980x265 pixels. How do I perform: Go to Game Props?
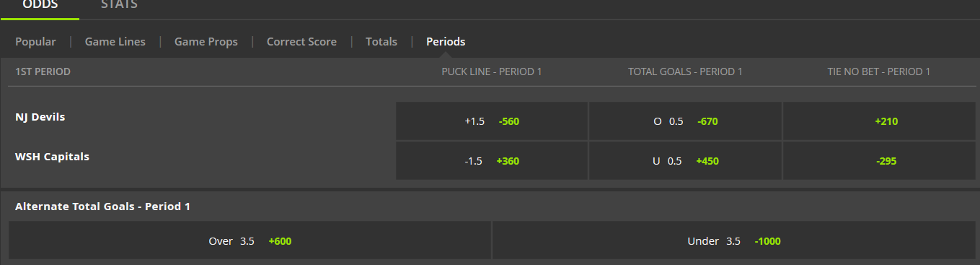pyautogui.click(x=206, y=42)
